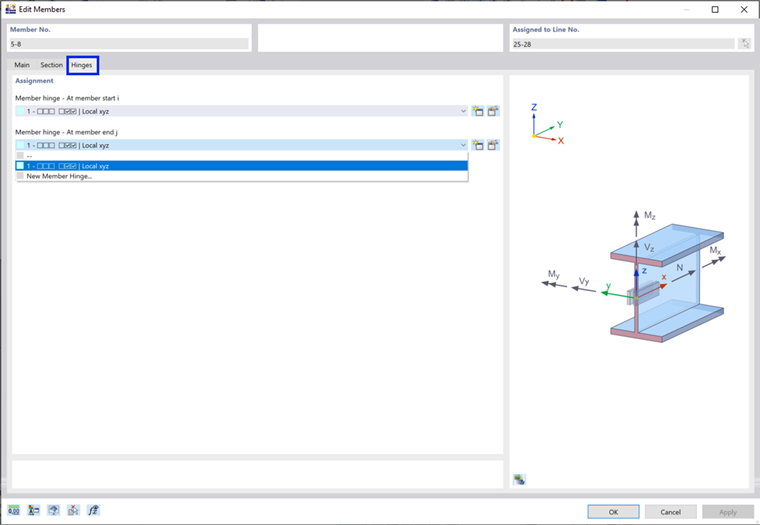Viewport: 760px width, 525px height.
Task: Open the member start i hinge dropdown
Action: click(x=463, y=111)
